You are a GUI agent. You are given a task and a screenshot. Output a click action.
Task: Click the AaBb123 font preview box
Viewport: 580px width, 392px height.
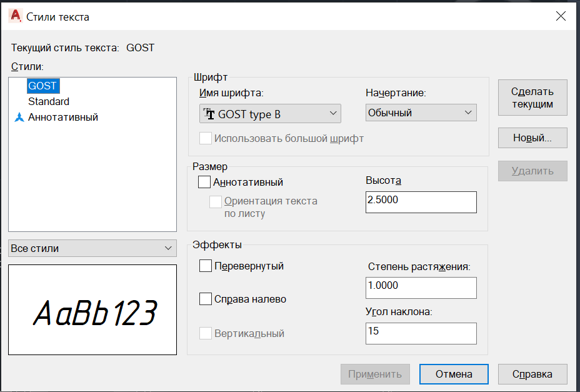(x=92, y=310)
